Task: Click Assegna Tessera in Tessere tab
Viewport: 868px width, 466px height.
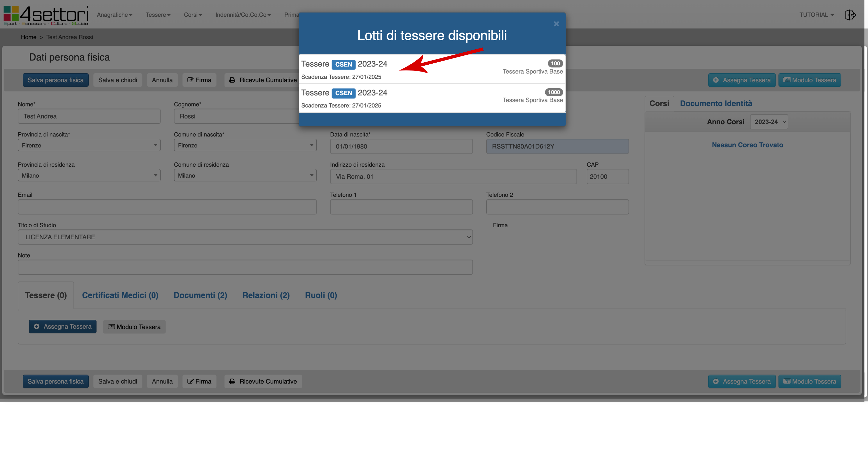Action: click(63, 327)
